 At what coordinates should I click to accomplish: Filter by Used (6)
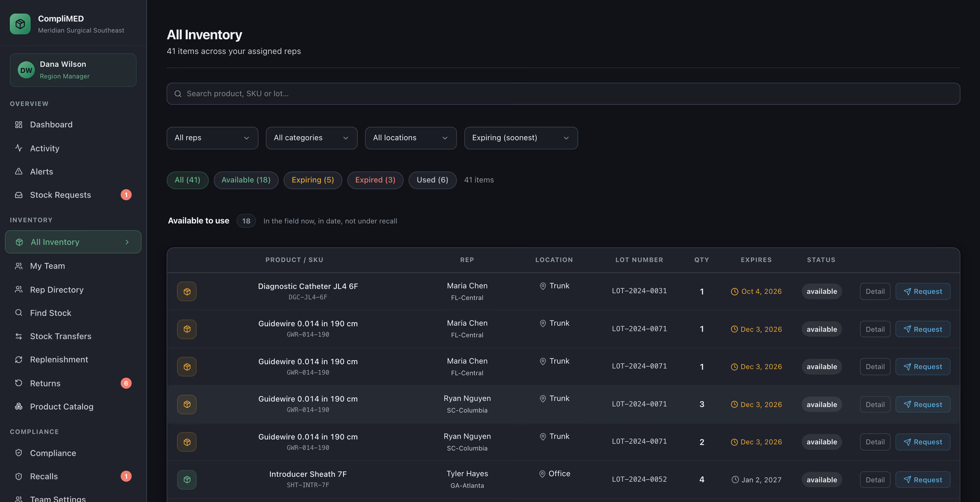pyautogui.click(x=432, y=180)
